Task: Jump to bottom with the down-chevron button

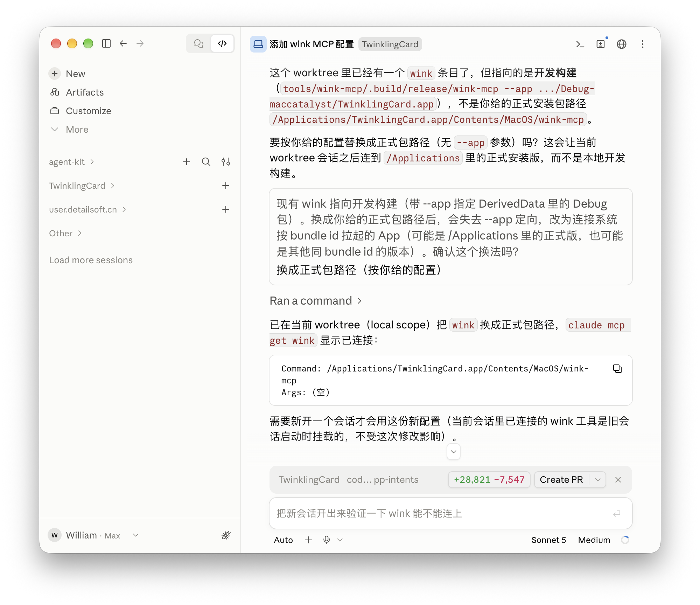Action: click(454, 452)
